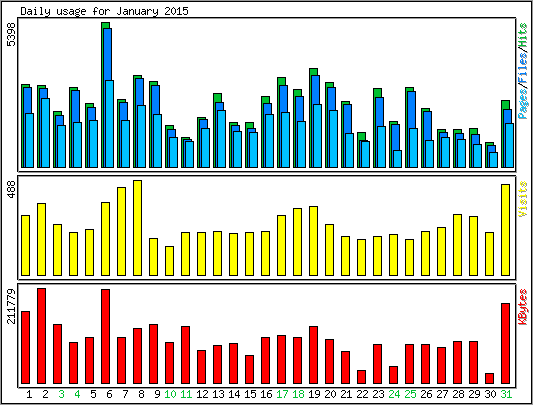Click the red KBytes bar for day 2

click(x=41, y=336)
